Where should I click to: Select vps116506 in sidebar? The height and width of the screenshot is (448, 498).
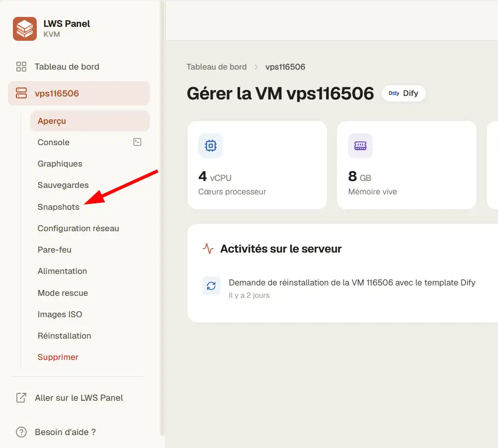coord(79,93)
